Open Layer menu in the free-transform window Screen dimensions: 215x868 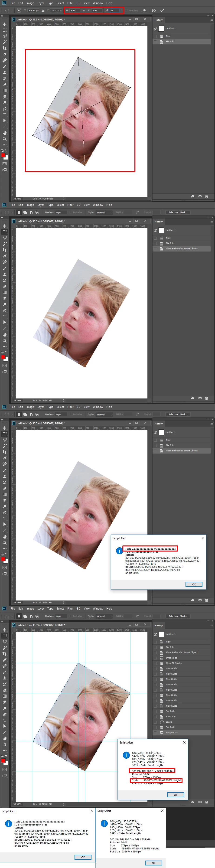(41, 3)
